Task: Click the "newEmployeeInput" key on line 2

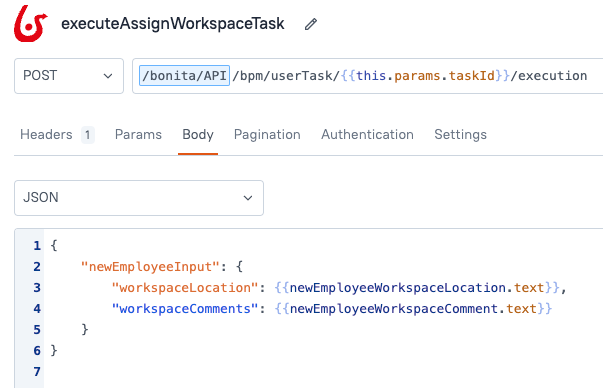Action: point(150,266)
